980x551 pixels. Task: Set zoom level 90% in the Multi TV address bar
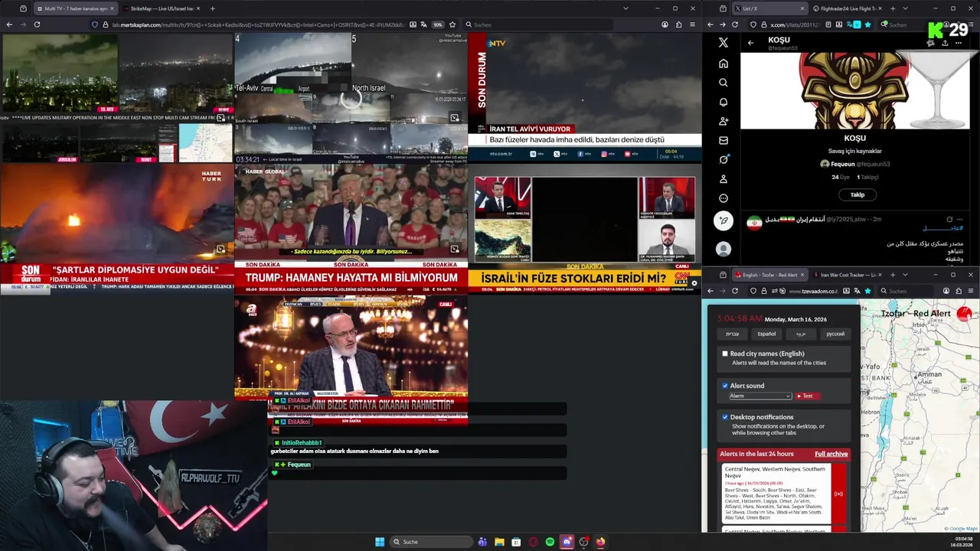coord(438,24)
